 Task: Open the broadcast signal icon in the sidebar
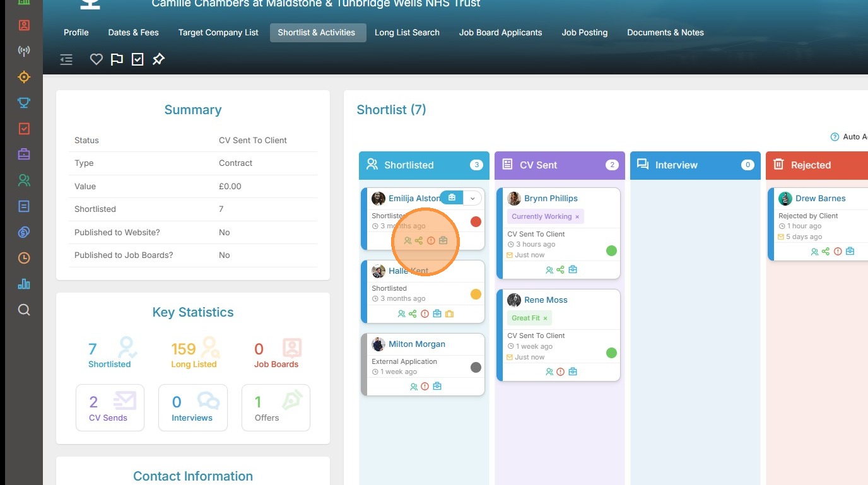(24, 51)
